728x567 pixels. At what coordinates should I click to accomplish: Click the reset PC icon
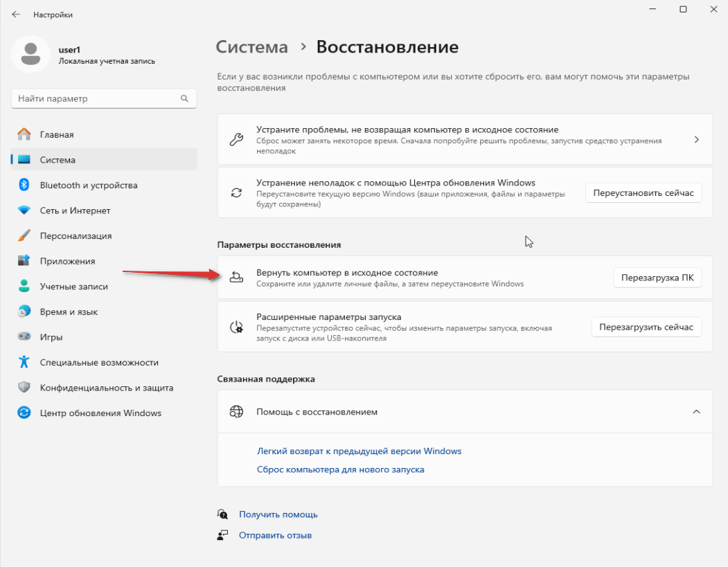coord(237,278)
